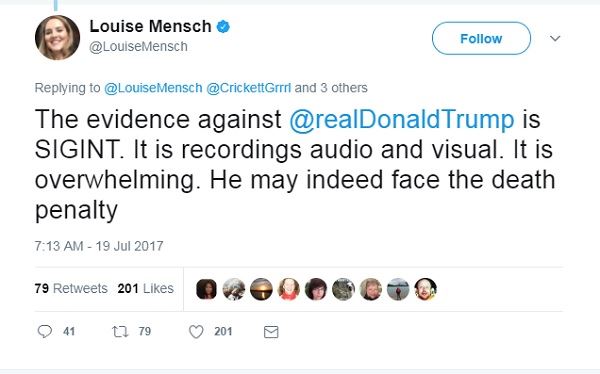Show the 'and 3 others' recipients

pyautogui.click(x=331, y=88)
